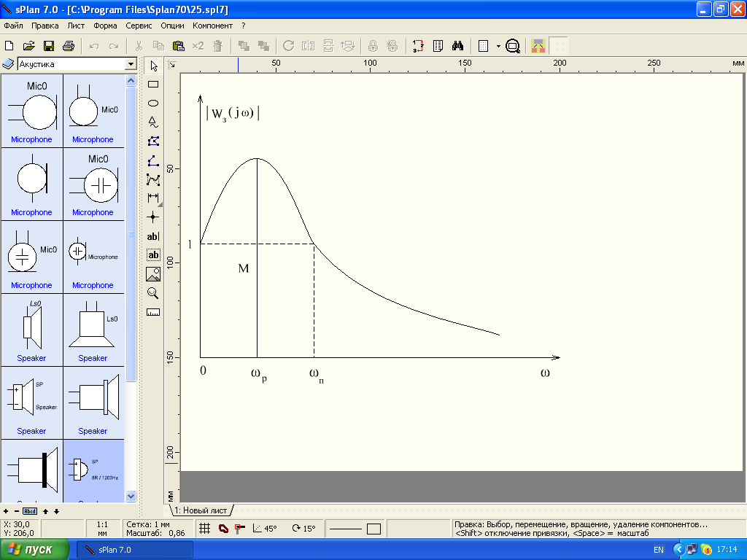Select the line drawing tool
This screenshot has height=560, width=747.
(x=153, y=160)
